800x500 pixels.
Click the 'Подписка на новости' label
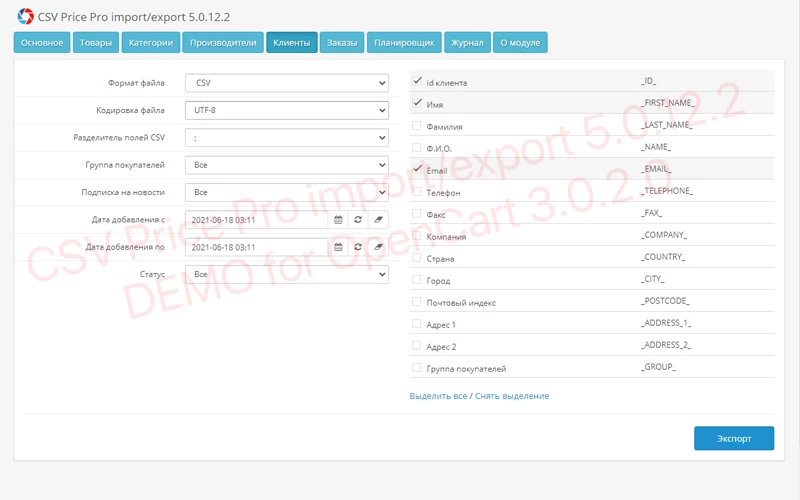coord(123,192)
